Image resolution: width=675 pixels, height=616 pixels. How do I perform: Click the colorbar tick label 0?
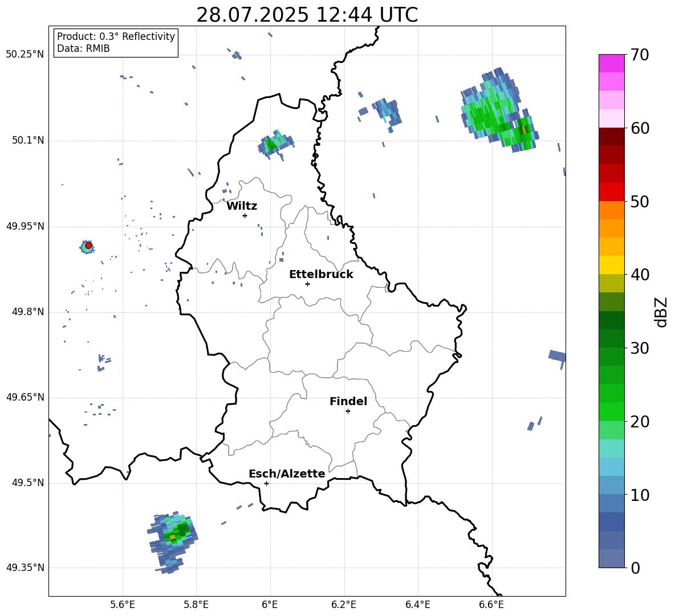tap(635, 568)
